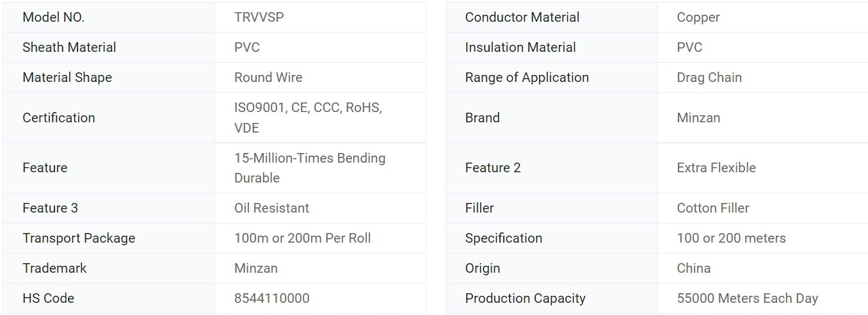
Task: Click the 100 or 200 meters specification
Action: click(x=731, y=238)
